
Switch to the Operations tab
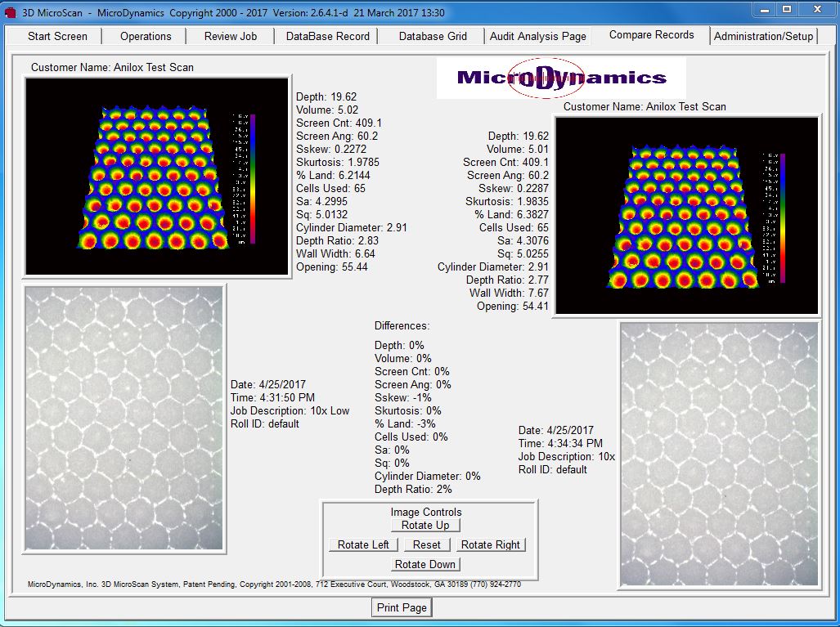point(146,36)
